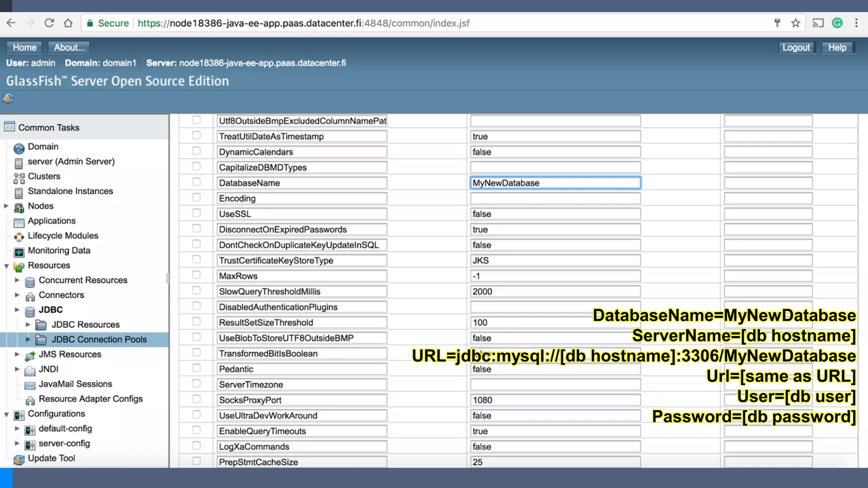Click the Nodes icon
Image resolution: width=868 pixels, height=488 pixels.
coord(19,208)
